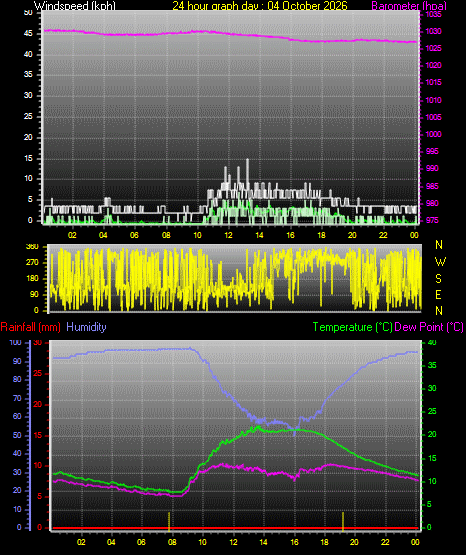The image size is (466, 555).
Task: Click the Barometer (hpa) label
Action: pyautogui.click(x=409, y=5)
